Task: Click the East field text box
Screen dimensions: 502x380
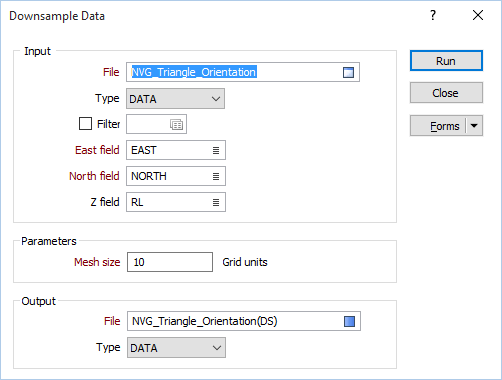Action: [x=176, y=150]
